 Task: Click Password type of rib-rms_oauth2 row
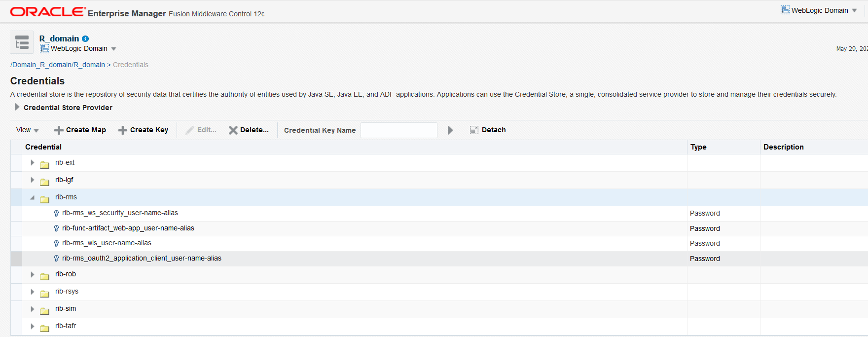pyautogui.click(x=705, y=259)
